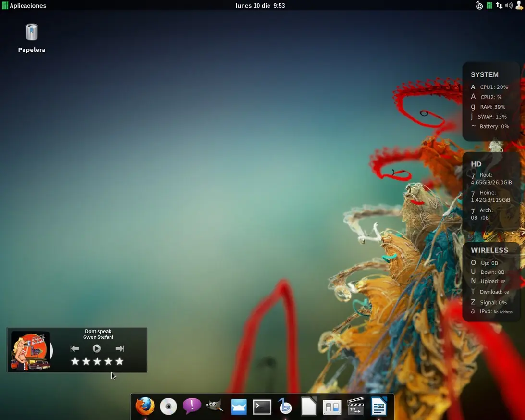Click the HD widget heading

476,164
